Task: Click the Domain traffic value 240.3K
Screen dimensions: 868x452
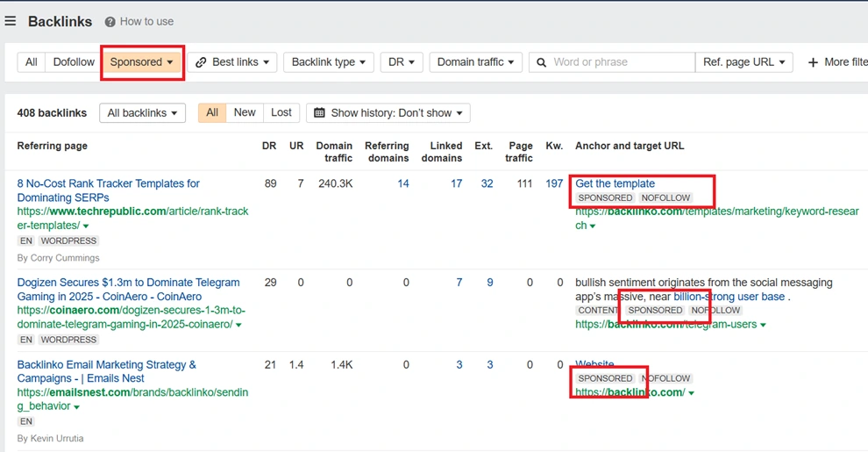Action: pyautogui.click(x=336, y=183)
